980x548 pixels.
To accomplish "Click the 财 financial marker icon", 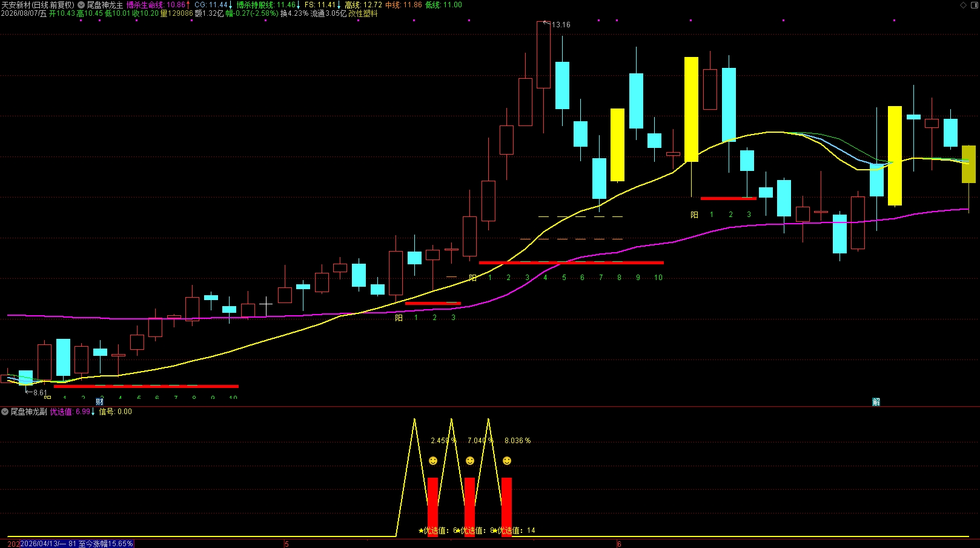I will tap(99, 402).
